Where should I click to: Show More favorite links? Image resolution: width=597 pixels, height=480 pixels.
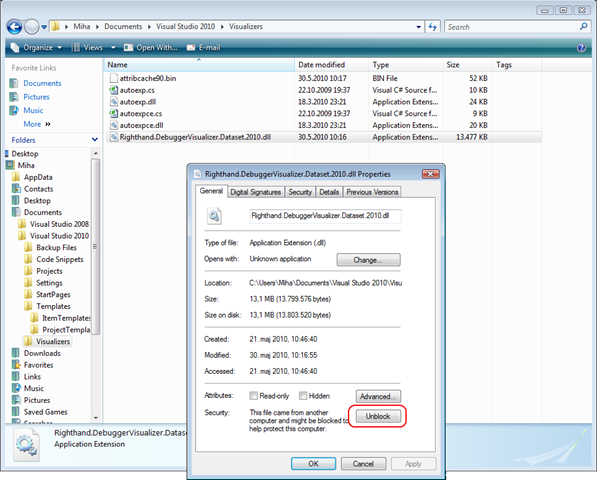tap(37, 124)
